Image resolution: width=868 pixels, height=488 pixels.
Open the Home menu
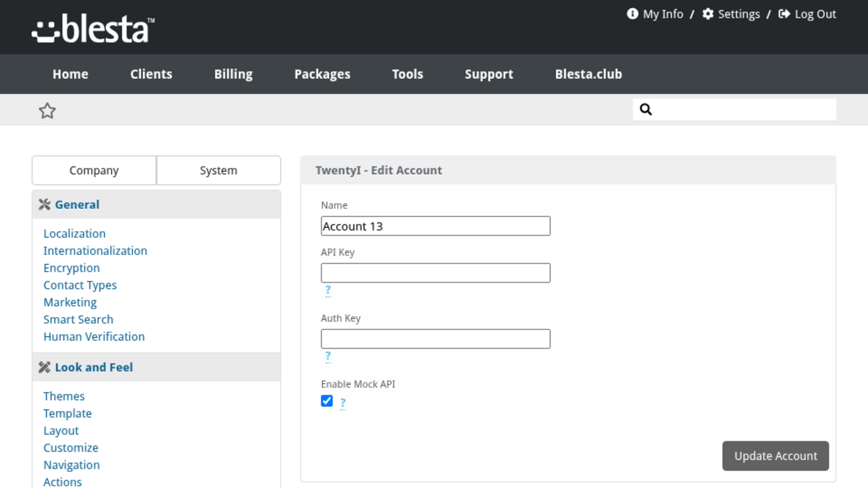[70, 74]
